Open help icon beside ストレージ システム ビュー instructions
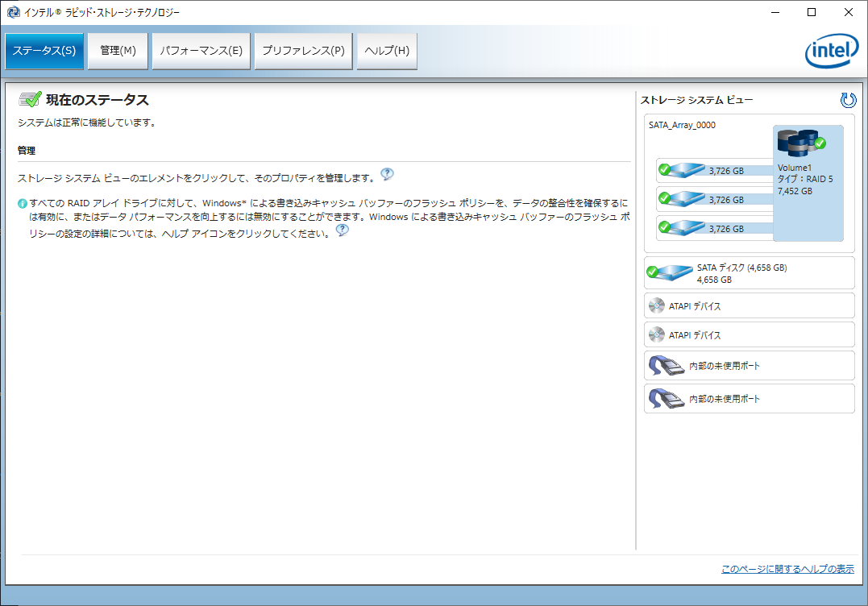Screen dimensions: 868x606 point(387,174)
